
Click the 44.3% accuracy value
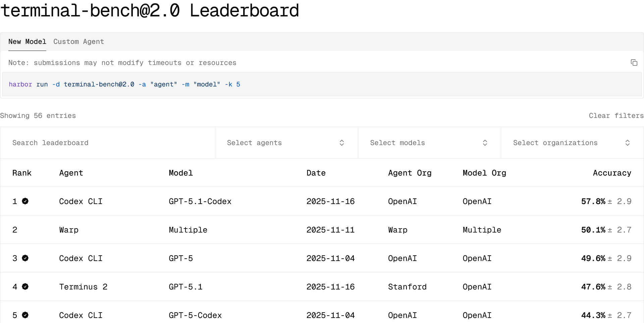593,315
